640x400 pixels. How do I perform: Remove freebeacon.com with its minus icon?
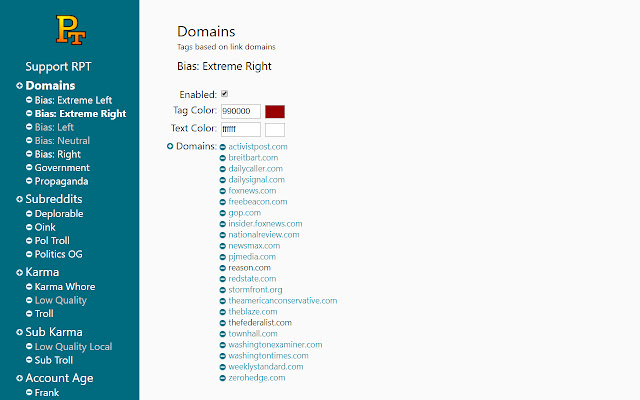click(x=223, y=202)
